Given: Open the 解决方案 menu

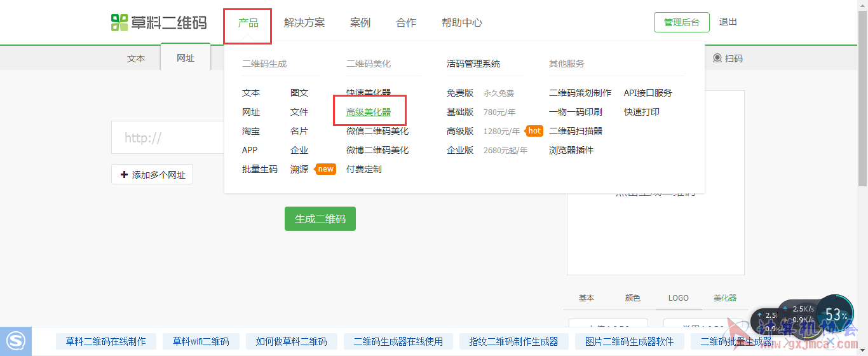Looking at the screenshot, I should click(304, 23).
